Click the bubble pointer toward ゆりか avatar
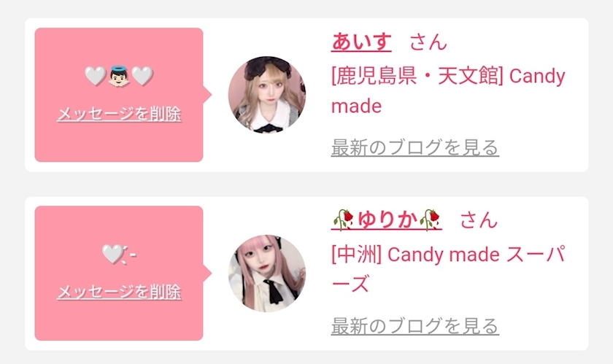This screenshot has height=364, width=613. point(207,273)
